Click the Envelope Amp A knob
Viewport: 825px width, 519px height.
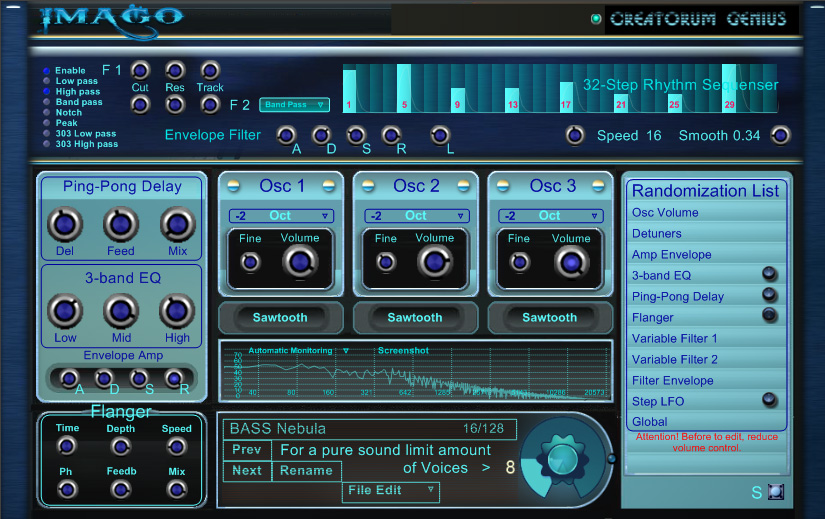pyautogui.click(x=69, y=378)
